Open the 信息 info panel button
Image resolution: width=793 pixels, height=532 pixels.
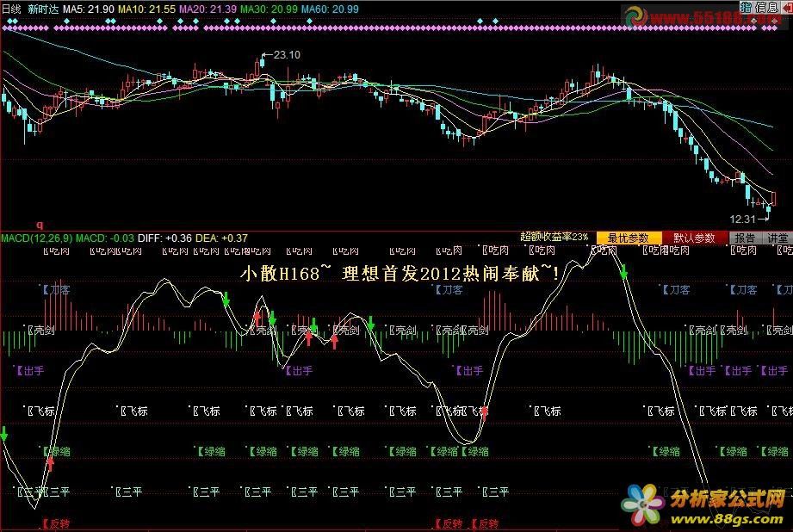click(766, 7)
